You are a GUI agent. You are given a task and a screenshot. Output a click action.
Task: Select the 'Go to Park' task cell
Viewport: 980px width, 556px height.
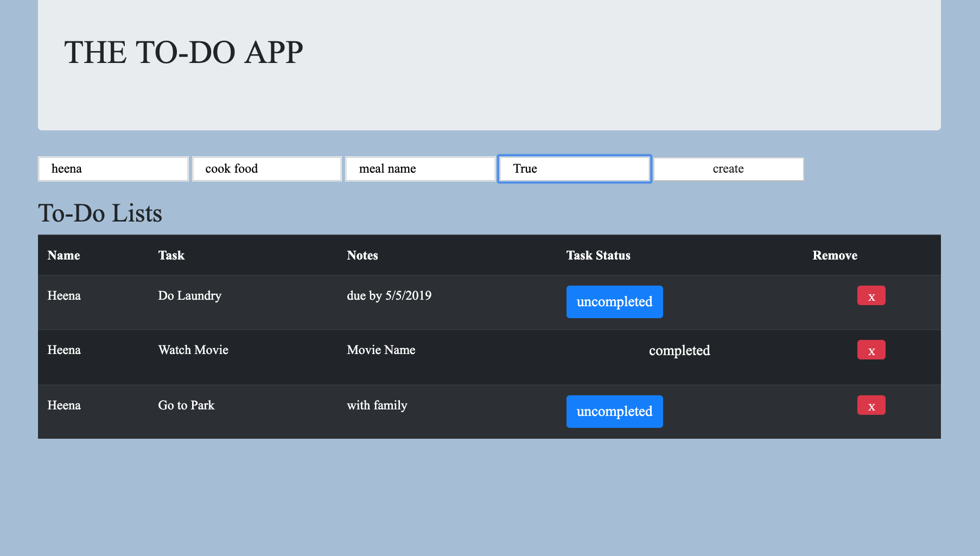186,406
